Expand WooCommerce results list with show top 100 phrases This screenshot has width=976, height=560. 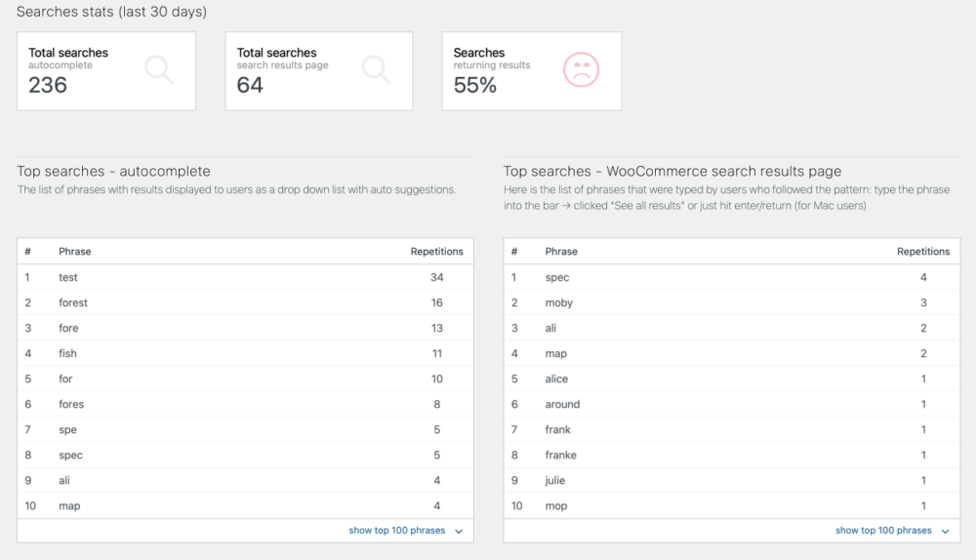883,531
